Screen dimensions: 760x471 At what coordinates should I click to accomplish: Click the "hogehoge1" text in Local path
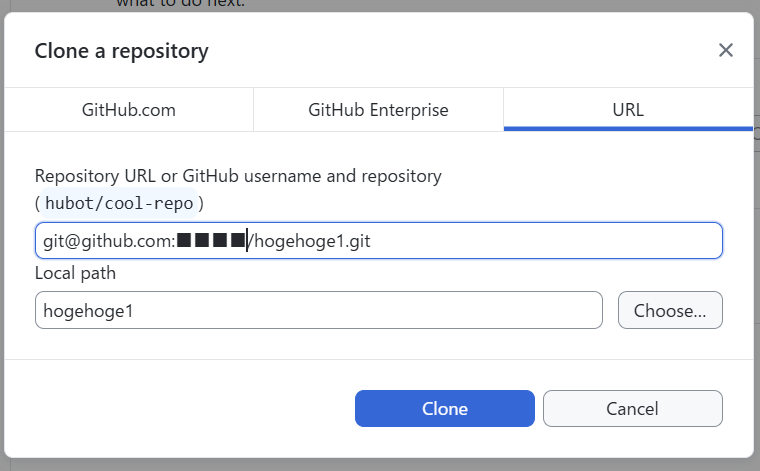click(88, 311)
